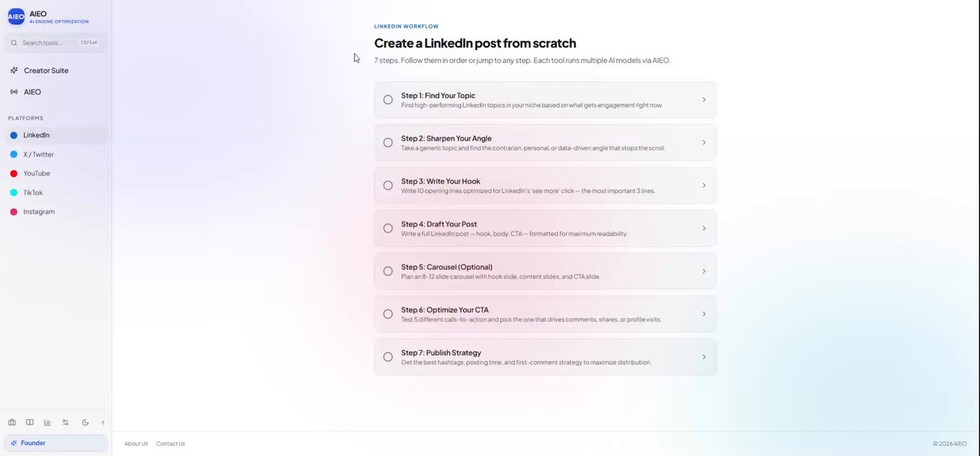Click the AIEO broadcast icon in sidebar
This screenshot has height=456, width=980.
coord(15,92)
